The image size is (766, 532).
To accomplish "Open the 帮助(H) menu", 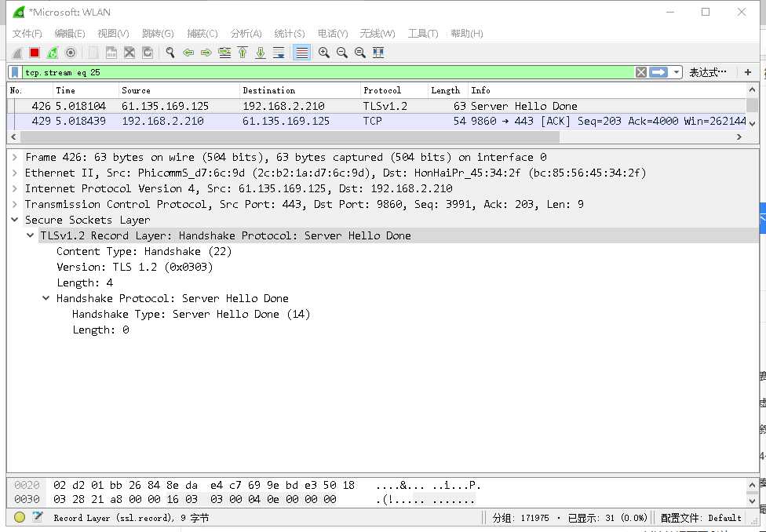I will point(467,33).
